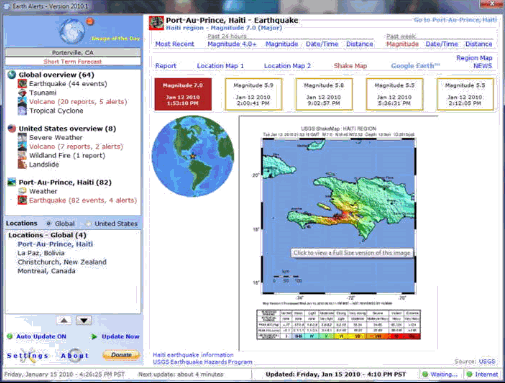Click the Wildland Fire icon
Screen dimensions: 505x383
22,155
